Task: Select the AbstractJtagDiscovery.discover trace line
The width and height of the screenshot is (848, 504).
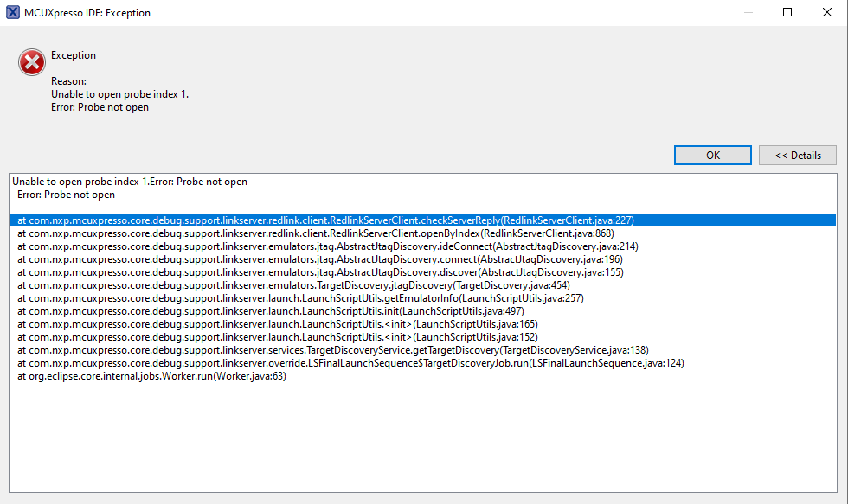Action: 320,272
